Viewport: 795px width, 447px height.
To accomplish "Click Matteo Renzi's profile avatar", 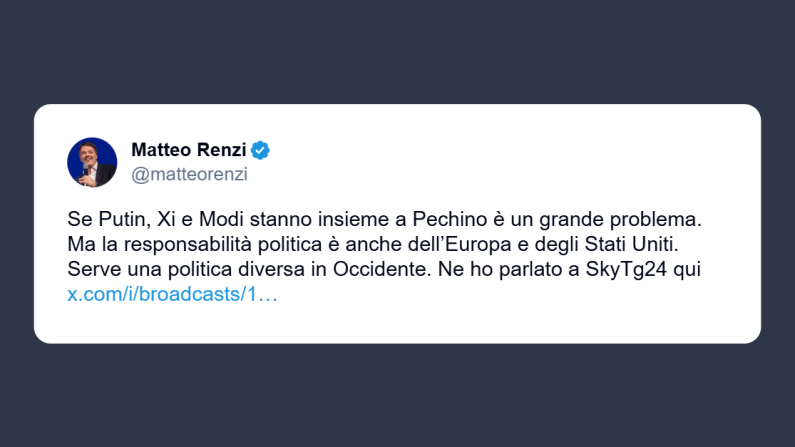I will click(x=92, y=162).
